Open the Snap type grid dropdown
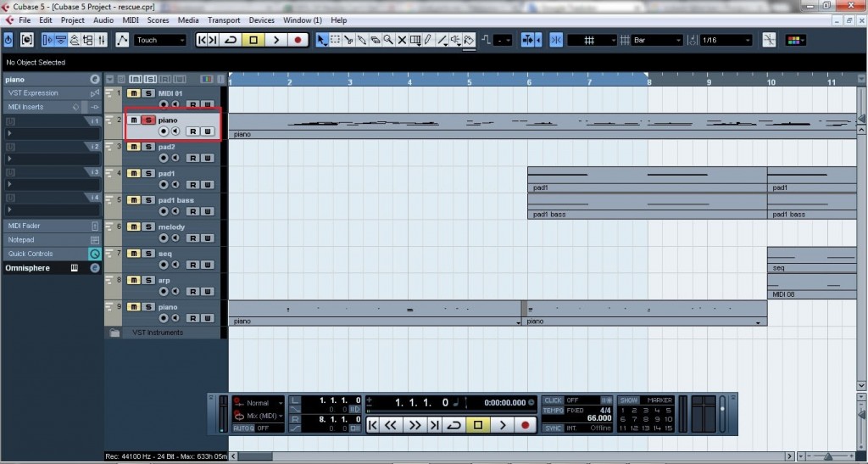868x464 pixels. (x=592, y=40)
